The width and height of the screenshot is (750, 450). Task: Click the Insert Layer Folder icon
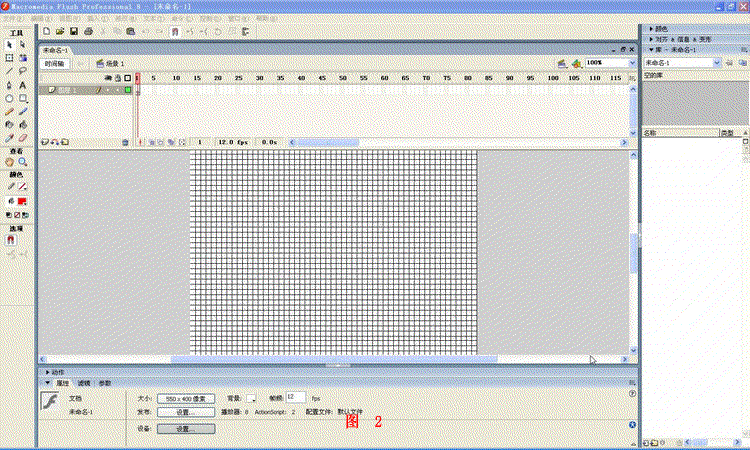(65, 142)
